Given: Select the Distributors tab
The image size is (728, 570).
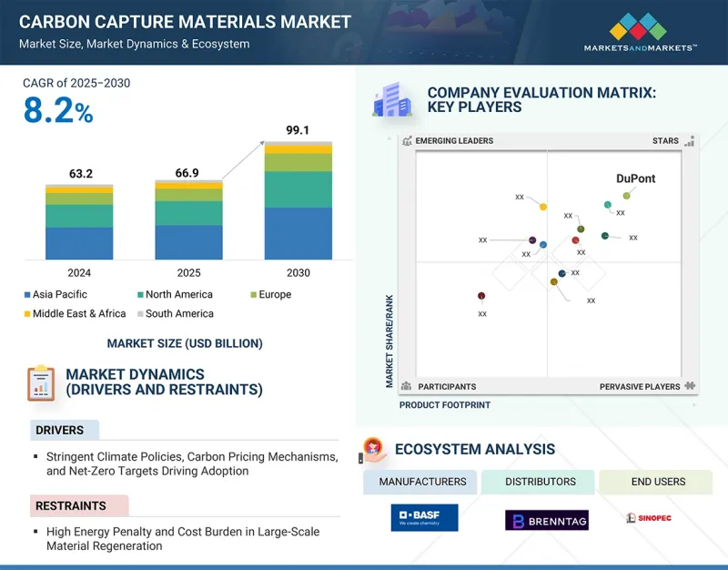Looking at the screenshot, I should pyautogui.click(x=540, y=482).
